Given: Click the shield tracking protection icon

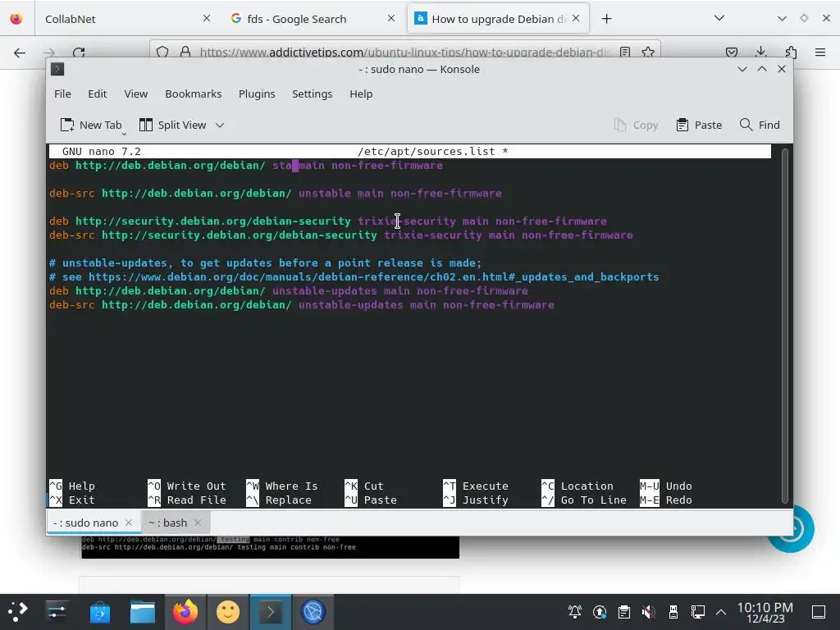Looking at the screenshot, I should [162, 52].
